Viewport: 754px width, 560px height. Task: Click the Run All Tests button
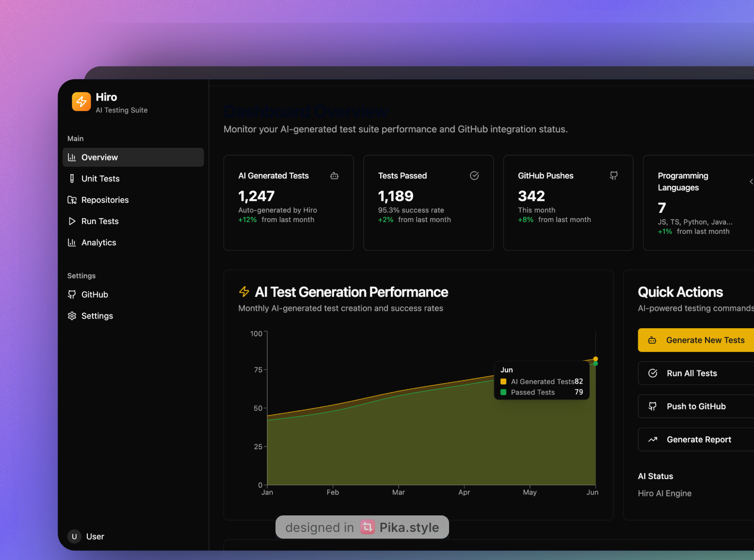tap(696, 373)
